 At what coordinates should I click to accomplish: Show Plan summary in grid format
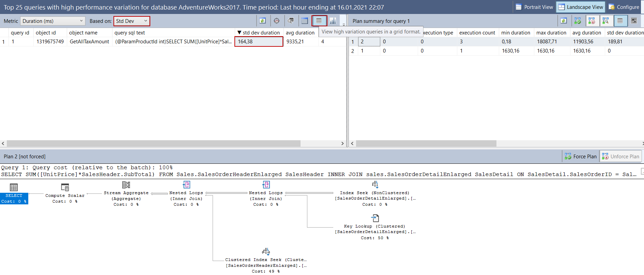click(620, 21)
